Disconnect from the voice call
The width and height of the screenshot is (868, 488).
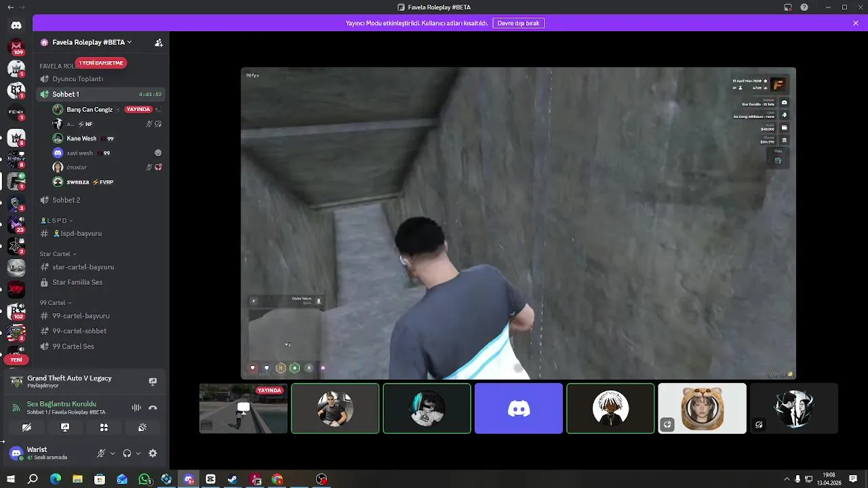(153, 407)
